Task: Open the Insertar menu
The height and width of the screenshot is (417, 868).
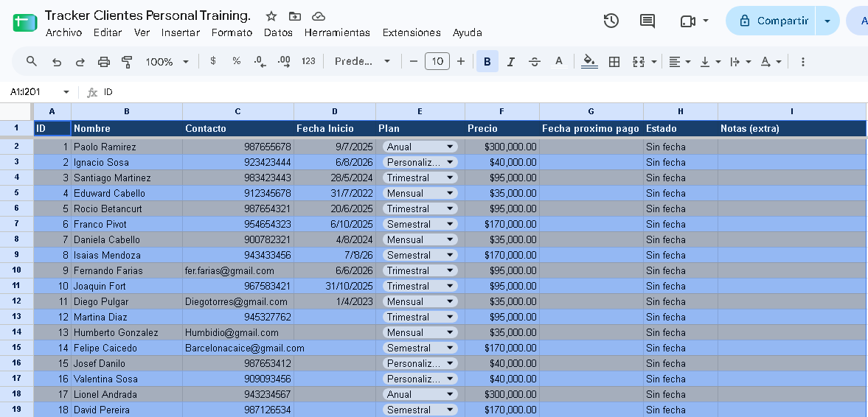Action: click(x=181, y=32)
